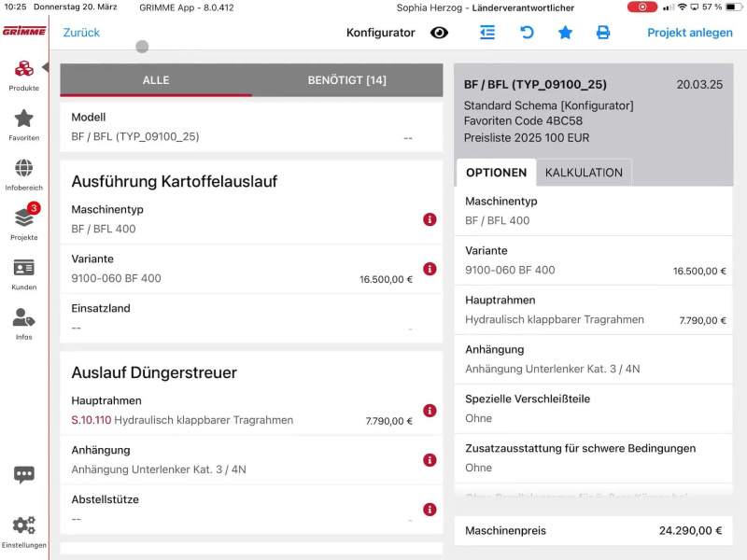
Task: Open the Einsatzland selection row
Action: pos(251,318)
